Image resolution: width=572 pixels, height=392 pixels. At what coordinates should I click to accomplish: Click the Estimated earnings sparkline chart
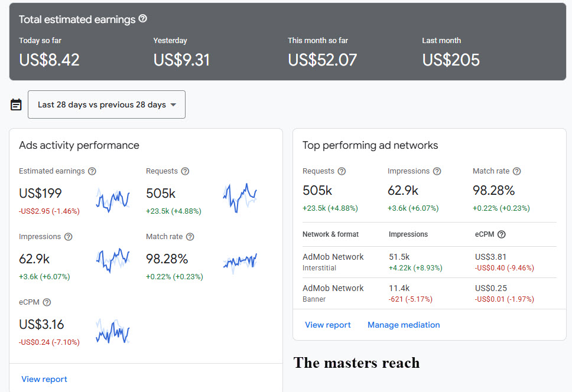[113, 200]
